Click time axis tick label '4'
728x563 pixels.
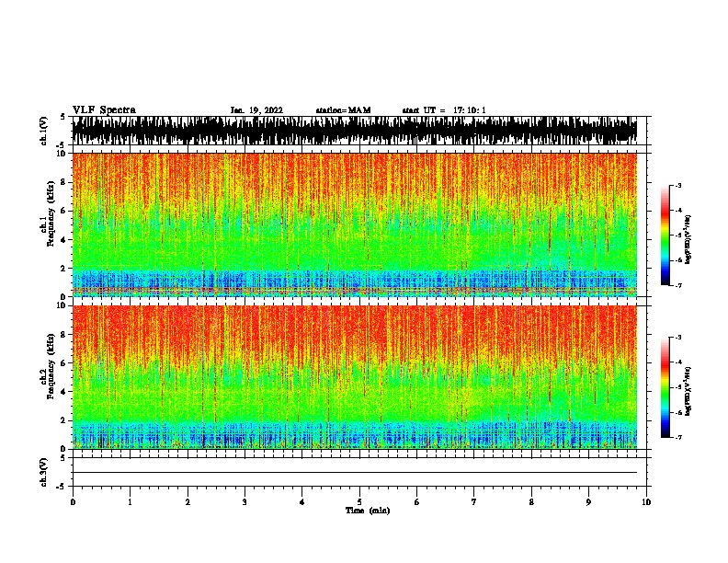pyautogui.click(x=302, y=502)
